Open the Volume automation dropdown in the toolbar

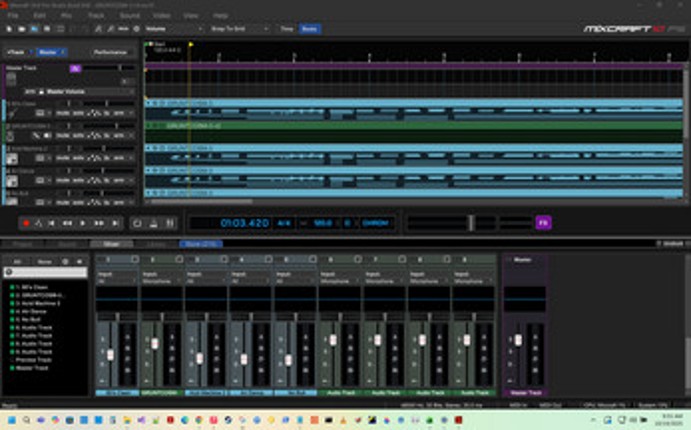point(170,30)
